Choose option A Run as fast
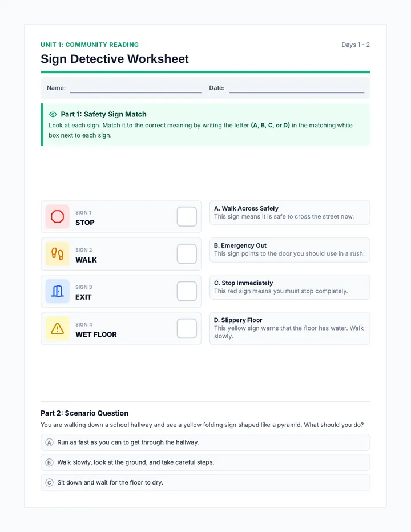 pyautogui.click(x=205, y=442)
